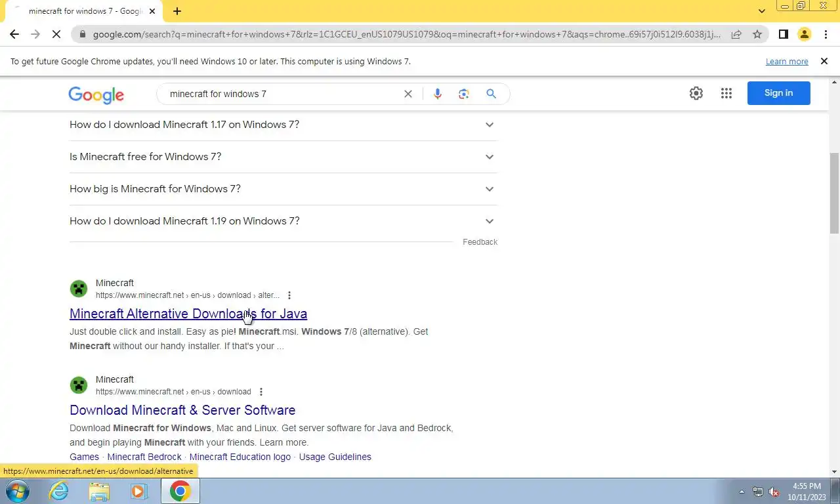Expand 'How big is Minecraft for Windows 7?'
The width and height of the screenshot is (840, 504).
coord(283,189)
